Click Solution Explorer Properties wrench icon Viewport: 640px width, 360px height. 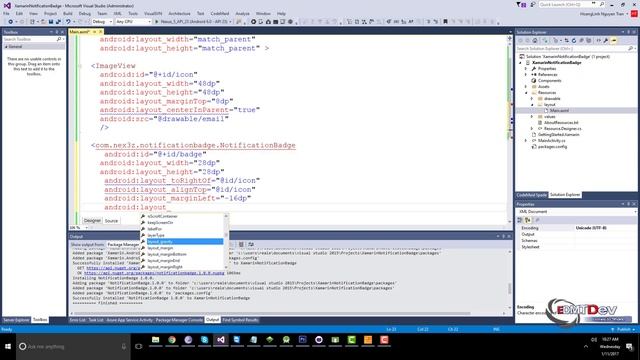tap(606, 40)
